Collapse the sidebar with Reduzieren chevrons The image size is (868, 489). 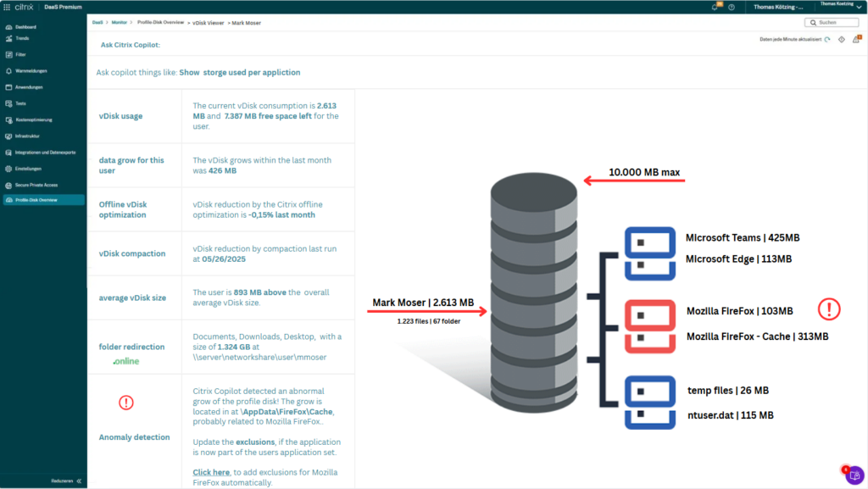pos(79,481)
